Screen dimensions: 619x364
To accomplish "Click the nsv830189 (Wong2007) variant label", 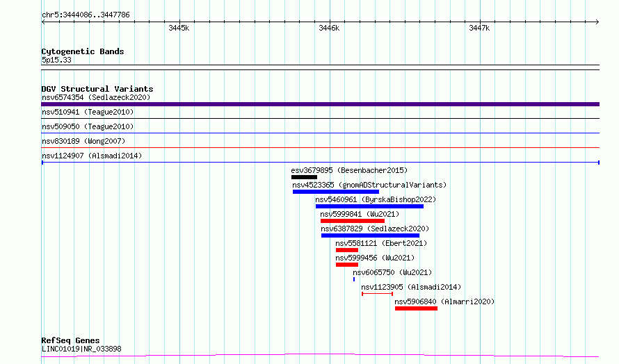I will 83,141.
